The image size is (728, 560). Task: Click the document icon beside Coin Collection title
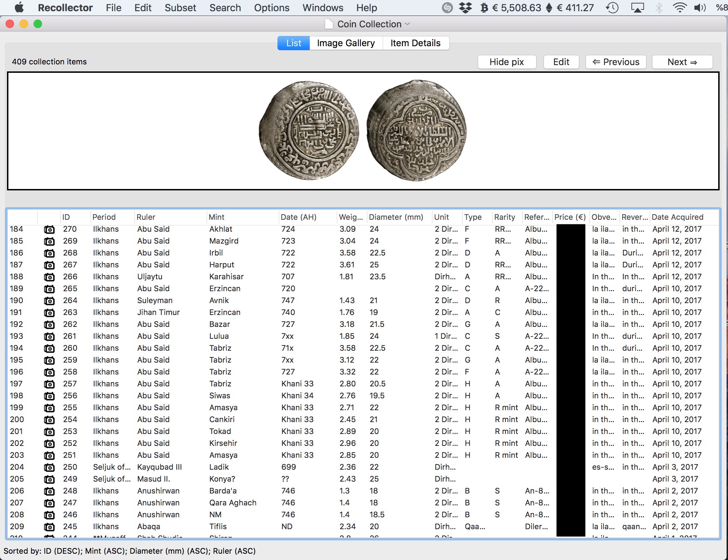click(329, 24)
